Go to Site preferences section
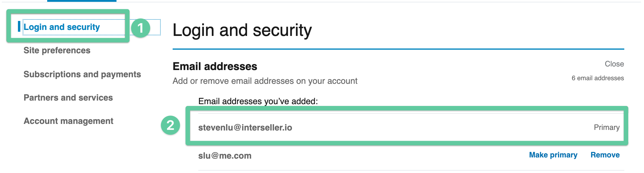This screenshot has height=173, width=644. [x=57, y=50]
